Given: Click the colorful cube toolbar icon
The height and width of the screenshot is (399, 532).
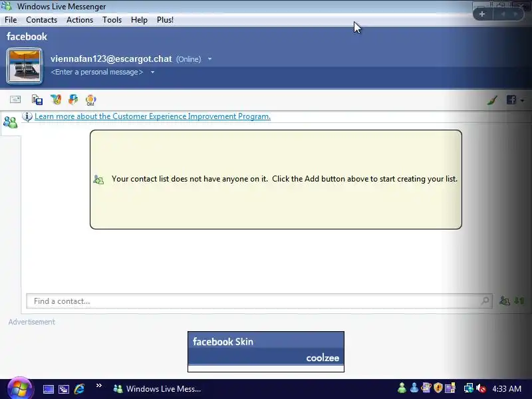Looking at the screenshot, I should pos(73,99).
